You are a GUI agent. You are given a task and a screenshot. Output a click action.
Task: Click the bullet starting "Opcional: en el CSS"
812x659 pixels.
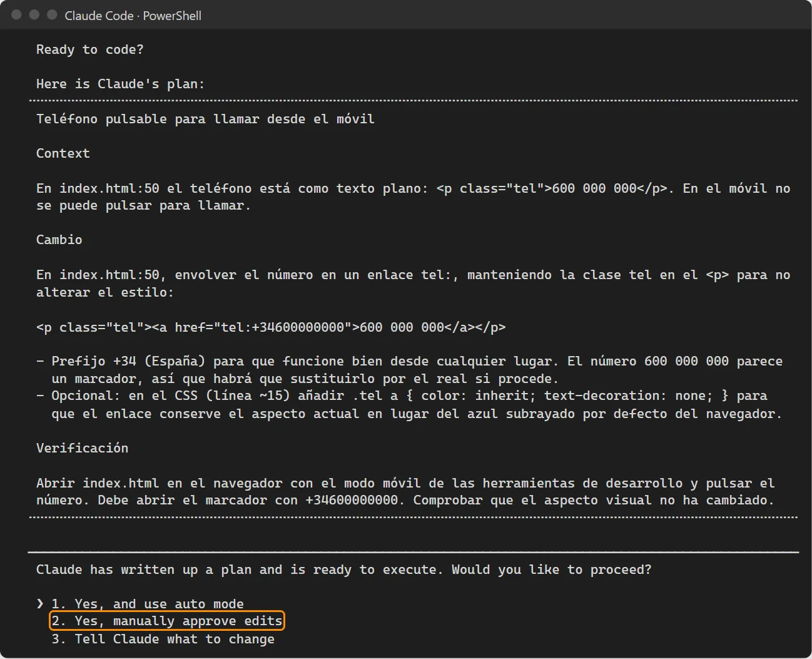coord(409,404)
